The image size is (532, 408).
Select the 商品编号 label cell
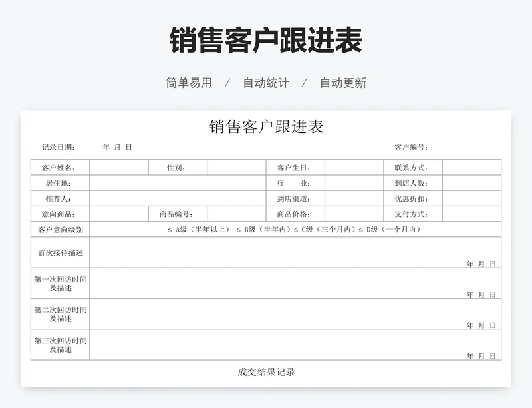(178, 214)
